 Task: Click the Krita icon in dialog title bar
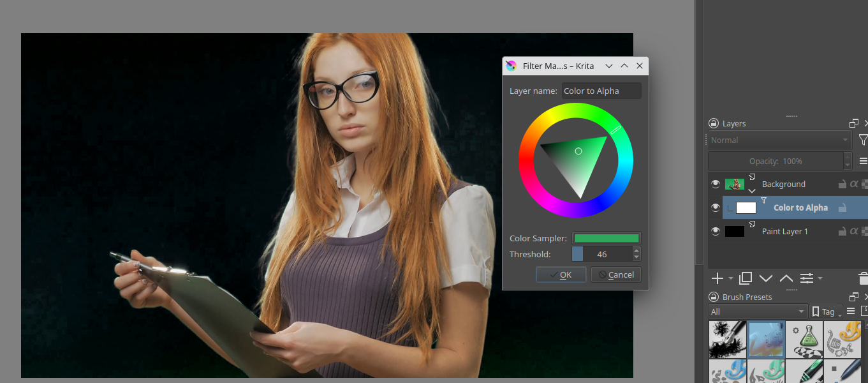pyautogui.click(x=511, y=66)
